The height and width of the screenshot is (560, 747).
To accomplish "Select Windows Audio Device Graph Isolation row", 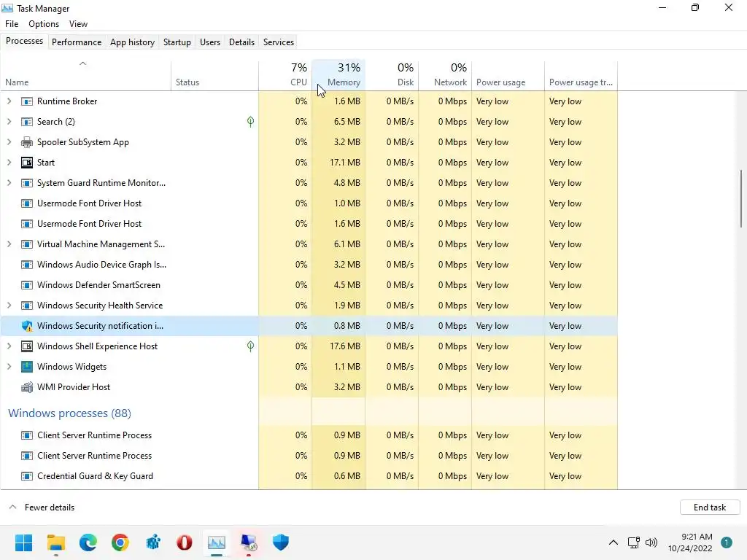I will coord(309,265).
